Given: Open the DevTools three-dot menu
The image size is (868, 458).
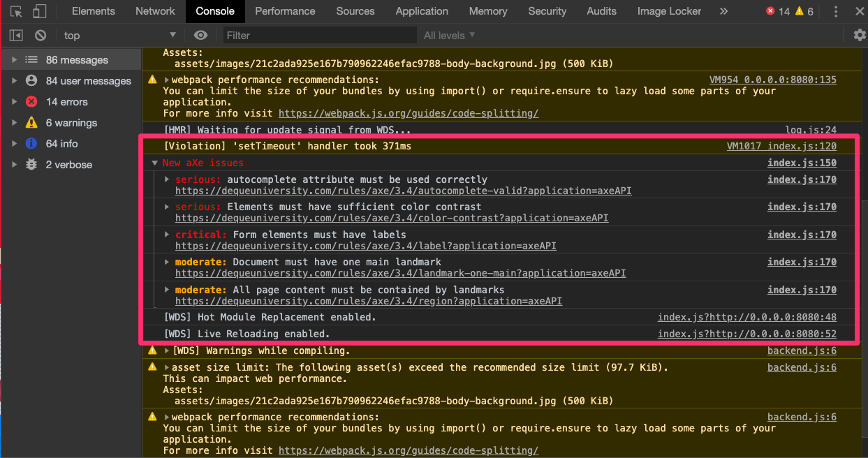Looking at the screenshot, I should [836, 11].
